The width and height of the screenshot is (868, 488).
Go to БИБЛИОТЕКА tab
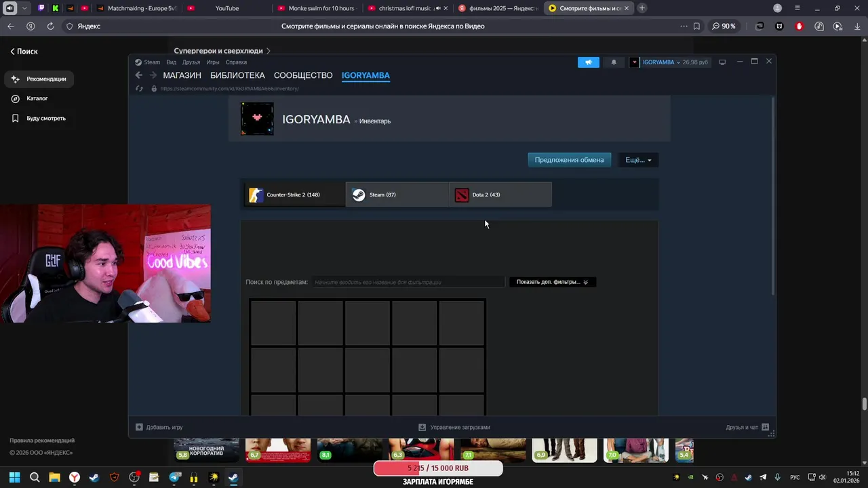(237, 75)
